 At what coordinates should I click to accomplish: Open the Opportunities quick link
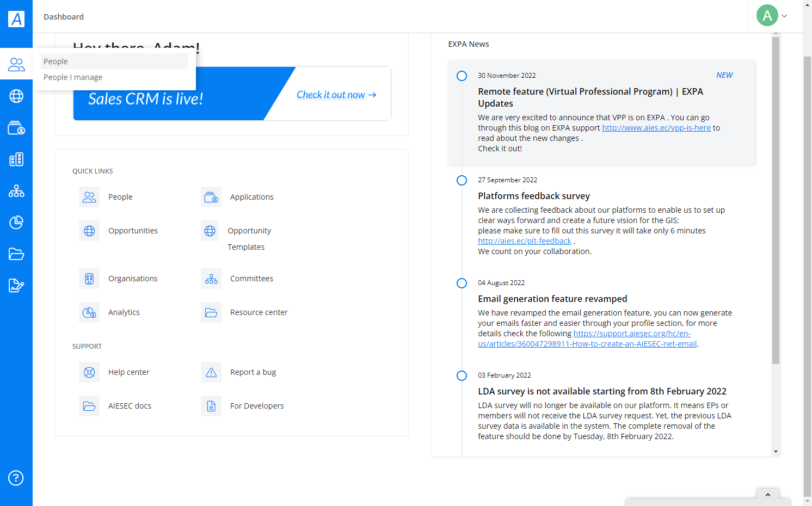133,231
